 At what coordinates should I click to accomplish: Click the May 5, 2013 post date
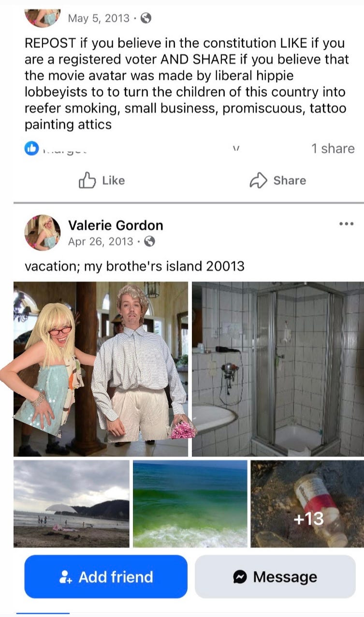(99, 18)
